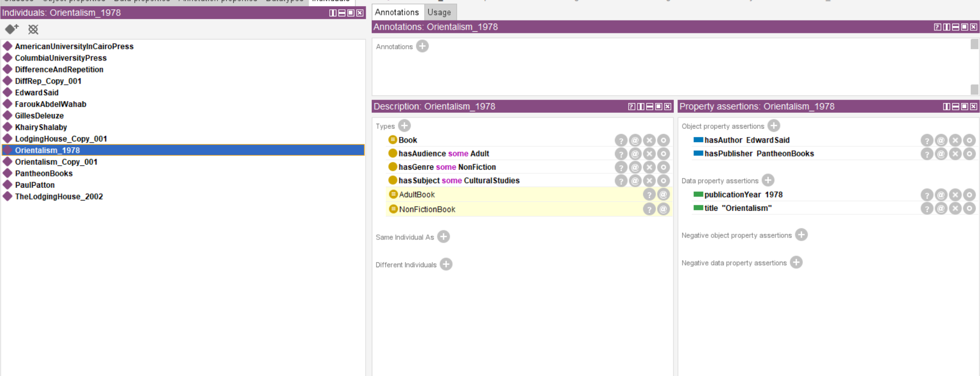Add a new data property assertion
980x376 pixels.
tap(768, 180)
